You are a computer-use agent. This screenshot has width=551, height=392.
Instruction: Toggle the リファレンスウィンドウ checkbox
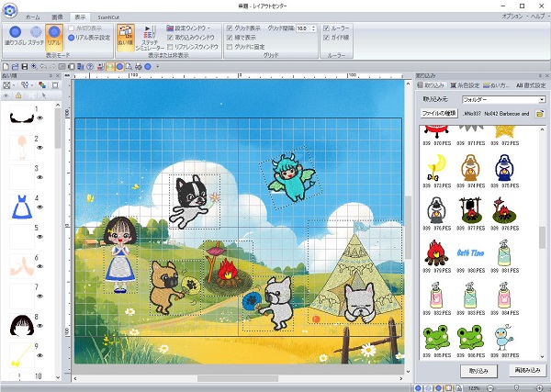click(168, 45)
